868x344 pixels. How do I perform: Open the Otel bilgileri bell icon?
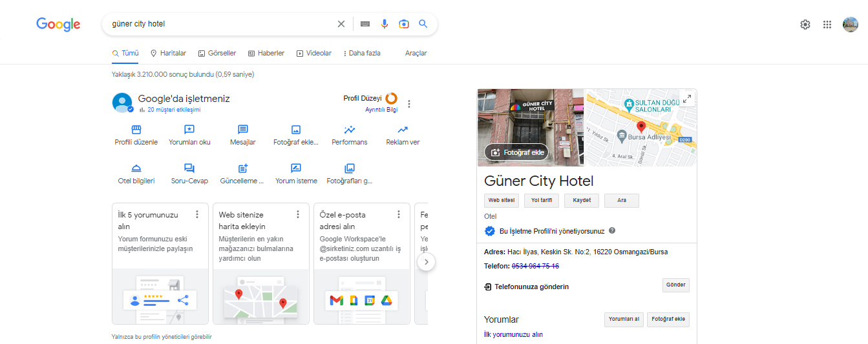[x=136, y=168]
